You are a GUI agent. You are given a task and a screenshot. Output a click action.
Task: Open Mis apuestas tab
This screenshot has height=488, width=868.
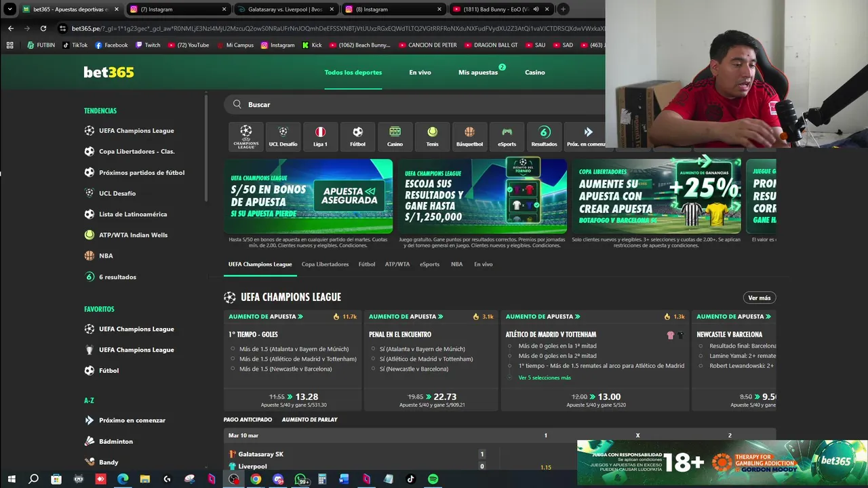tap(478, 73)
